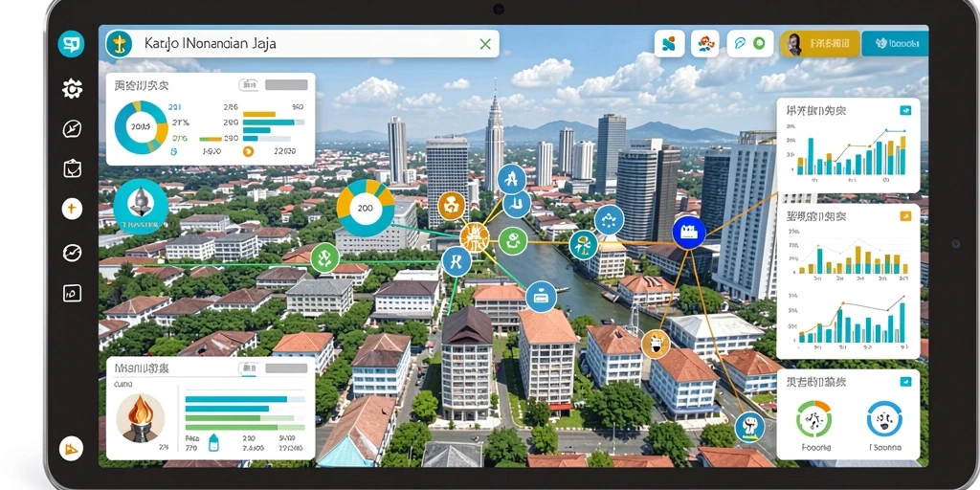The width and height of the screenshot is (980, 490).
Task: Open the teal chat logo in the sidebar
Action: coord(71,44)
